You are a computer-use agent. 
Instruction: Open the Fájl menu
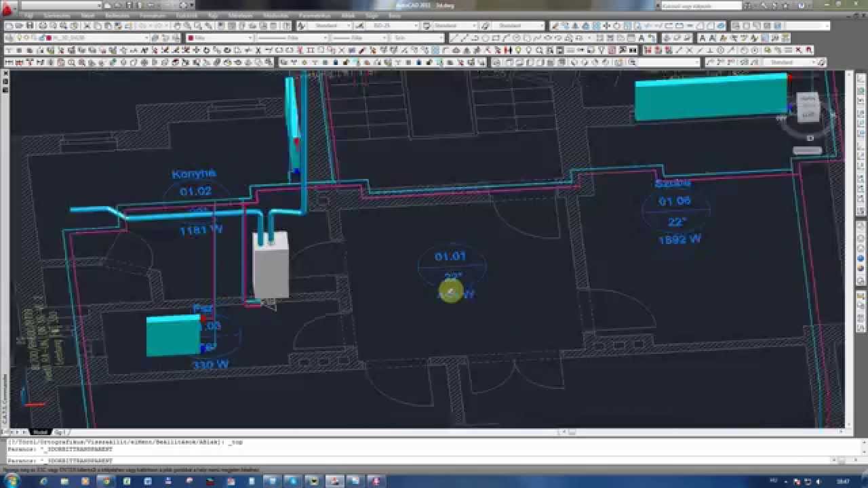click(x=29, y=15)
